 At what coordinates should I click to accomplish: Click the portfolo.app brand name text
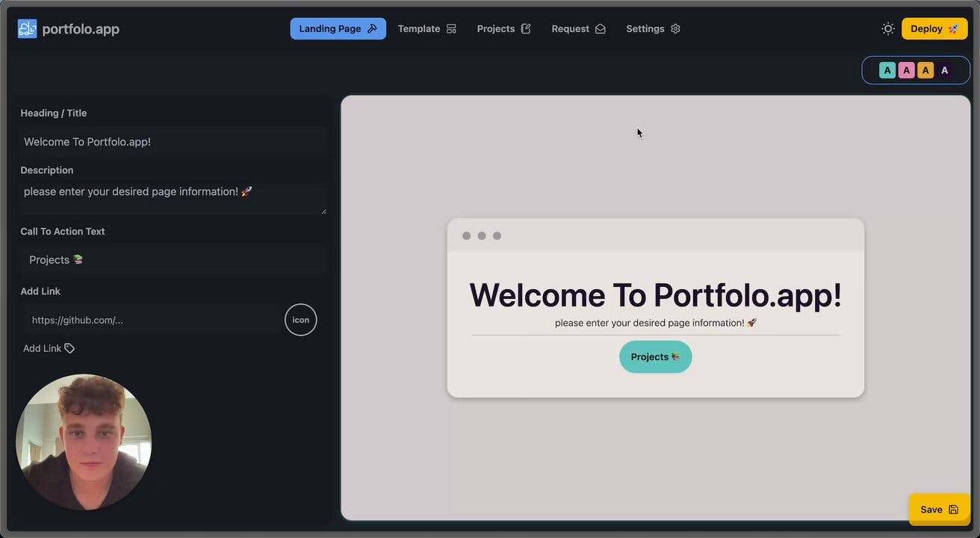[81, 29]
